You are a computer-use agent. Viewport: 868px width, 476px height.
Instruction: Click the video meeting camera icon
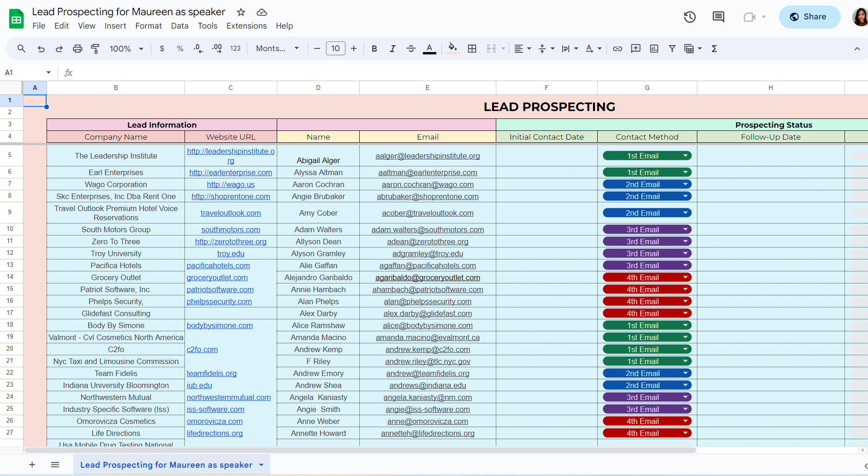[749, 17]
